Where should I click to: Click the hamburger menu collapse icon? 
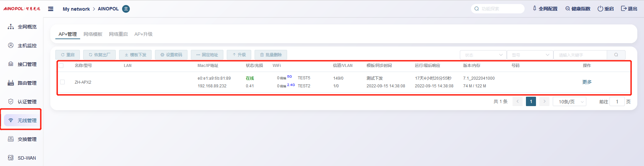coord(51,9)
